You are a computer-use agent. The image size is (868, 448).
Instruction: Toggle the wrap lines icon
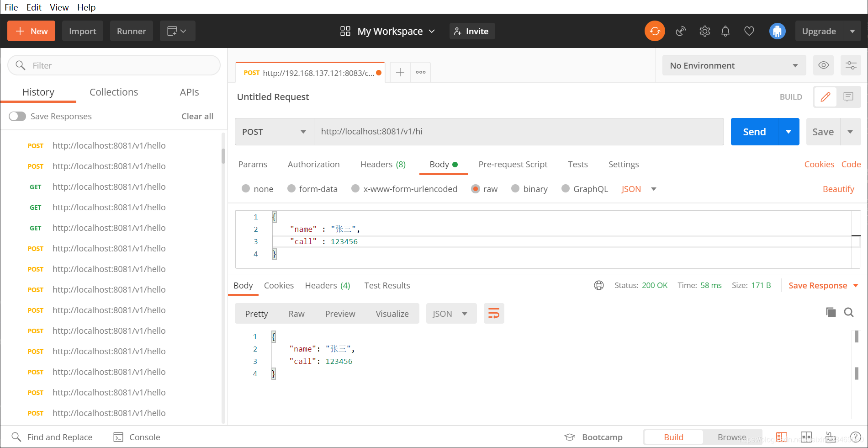pyautogui.click(x=494, y=314)
